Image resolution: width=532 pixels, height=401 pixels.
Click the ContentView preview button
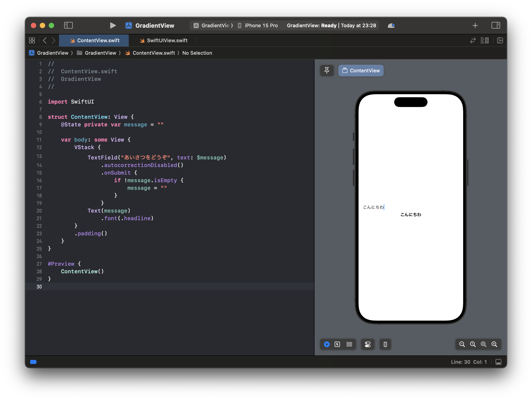click(361, 70)
